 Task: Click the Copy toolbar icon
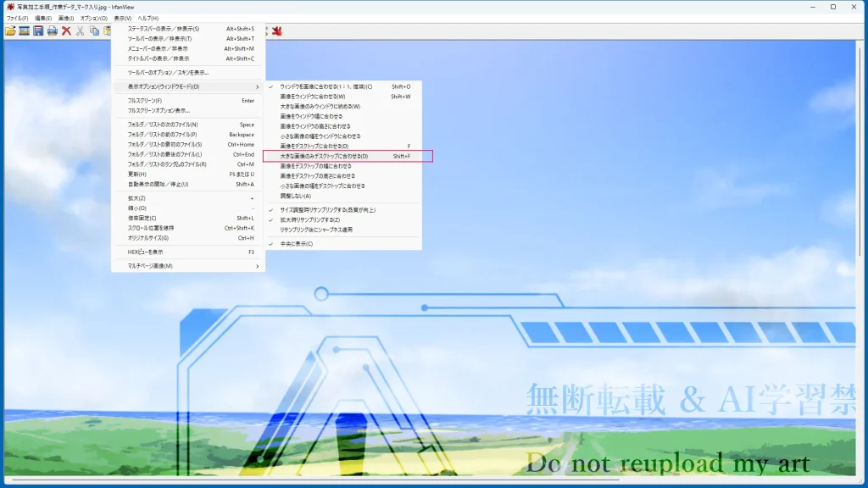(x=95, y=31)
